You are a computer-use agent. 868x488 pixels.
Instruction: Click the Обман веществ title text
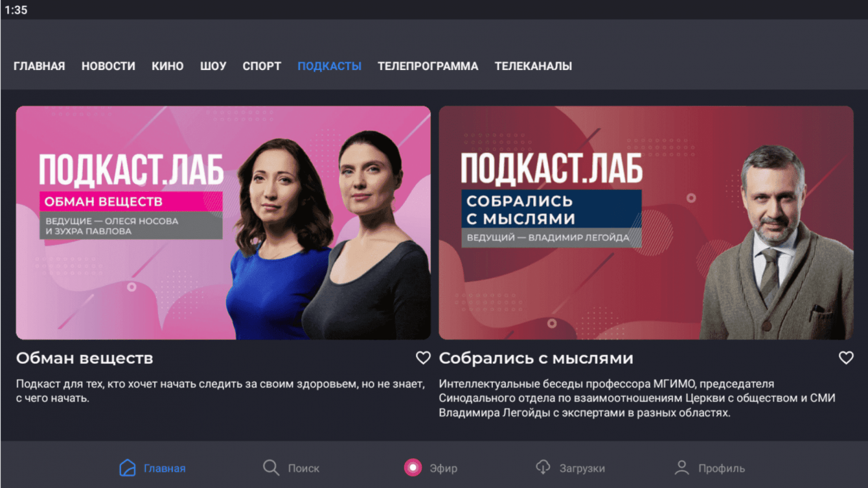(85, 358)
